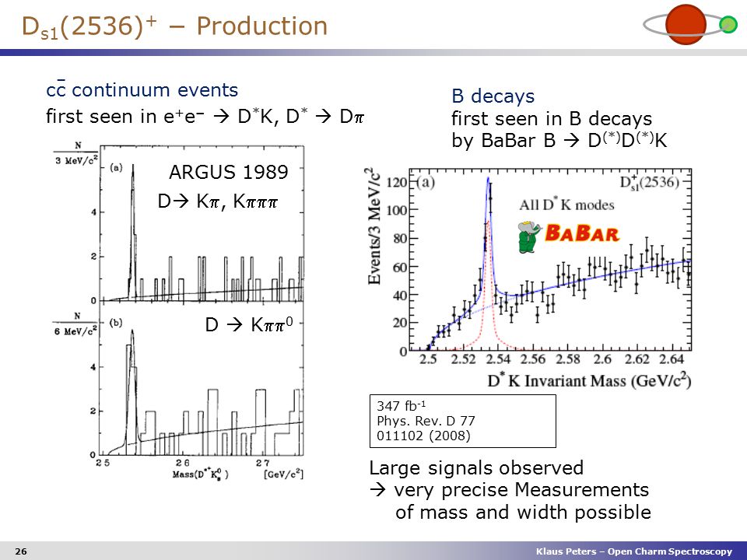Click the 'by BaBar B → D(*)D(*)K' line
Screen dimensions: 747x560
[559, 140]
